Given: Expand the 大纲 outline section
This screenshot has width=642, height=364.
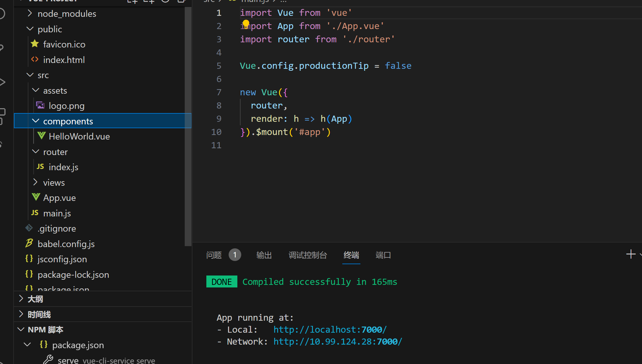Looking at the screenshot, I should coord(35,299).
